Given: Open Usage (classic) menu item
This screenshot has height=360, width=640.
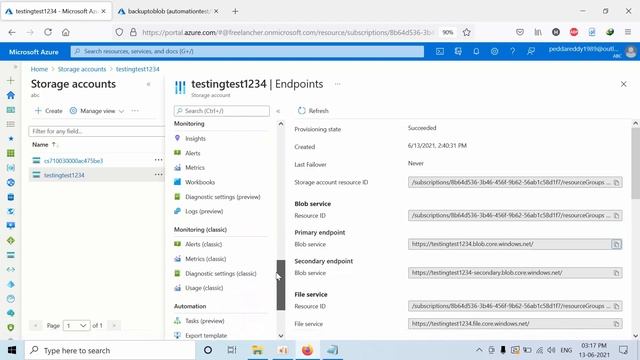Looking at the screenshot, I should pyautogui.click(x=204, y=288).
